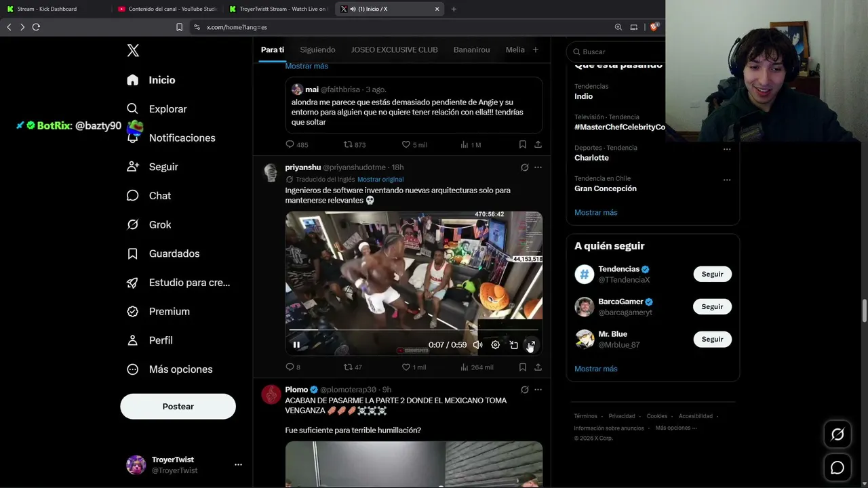
Task: Like the post with 5 mil likes
Action: pyautogui.click(x=414, y=144)
